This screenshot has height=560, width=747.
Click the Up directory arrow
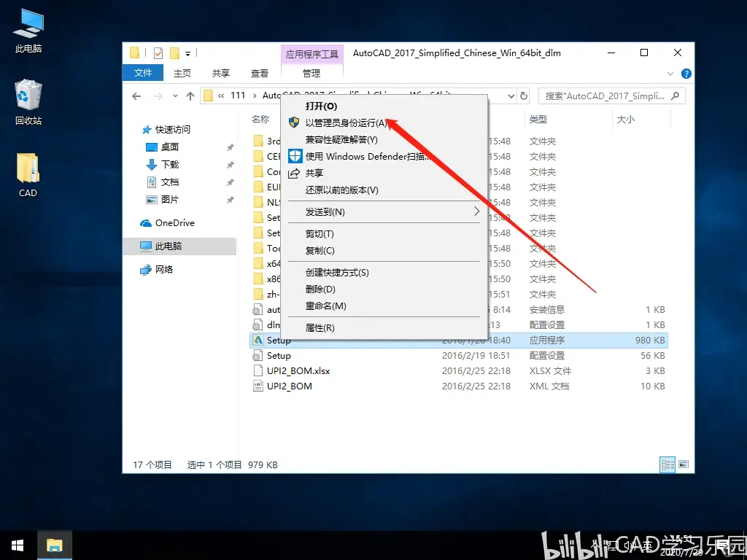190,96
